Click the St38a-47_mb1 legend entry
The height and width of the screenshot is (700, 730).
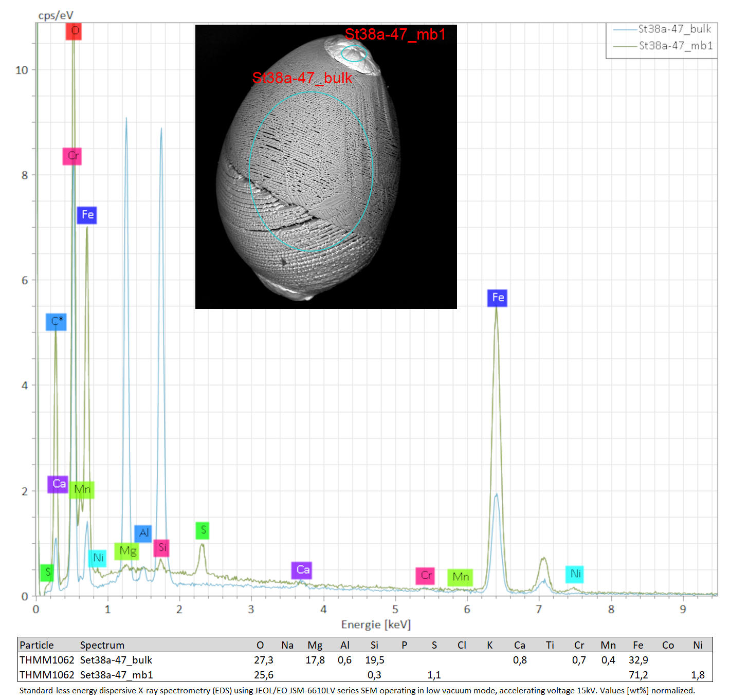(662, 46)
